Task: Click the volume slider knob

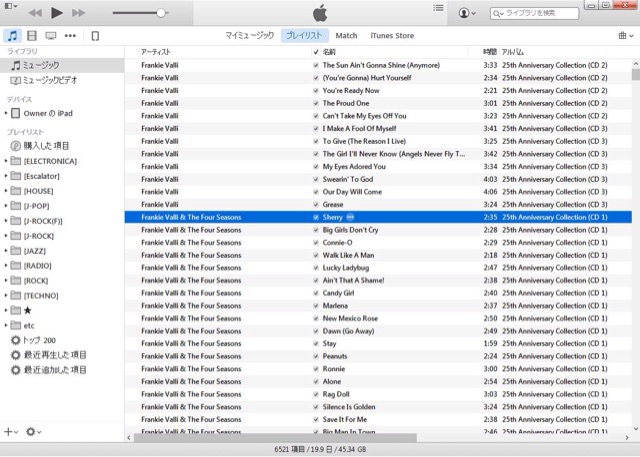Action: click(161, 13)
